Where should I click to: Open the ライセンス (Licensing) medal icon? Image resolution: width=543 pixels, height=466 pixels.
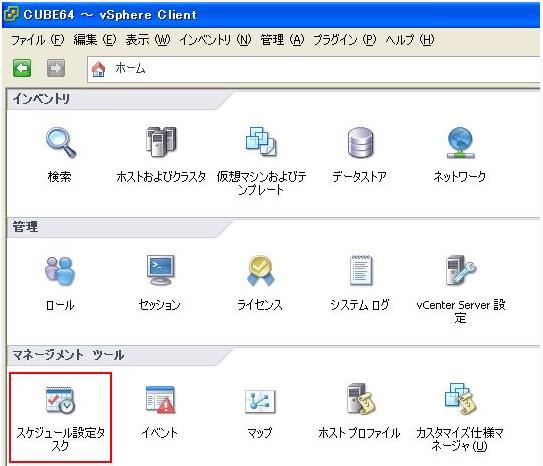260,271
